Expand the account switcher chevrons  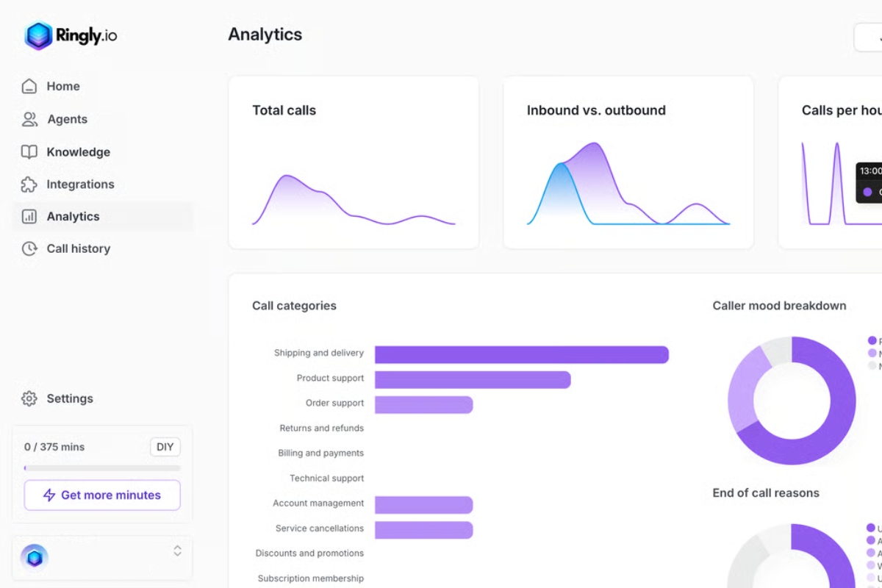point(177,551)
